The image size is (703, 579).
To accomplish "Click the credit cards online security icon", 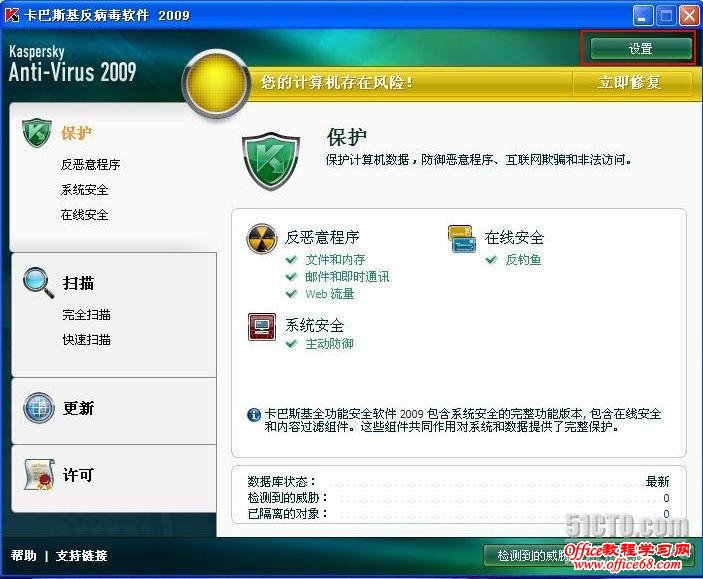I will point(462,239).
